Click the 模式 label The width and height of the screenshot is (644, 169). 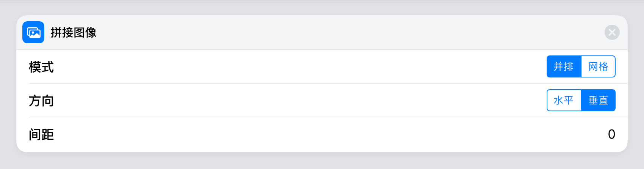tap(41, 67)
